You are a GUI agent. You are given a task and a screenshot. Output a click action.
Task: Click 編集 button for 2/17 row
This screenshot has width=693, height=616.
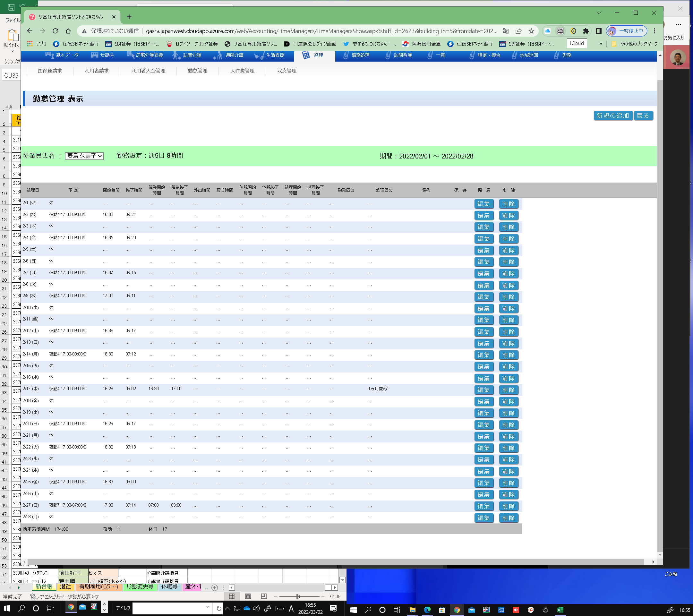click(483, 390)
